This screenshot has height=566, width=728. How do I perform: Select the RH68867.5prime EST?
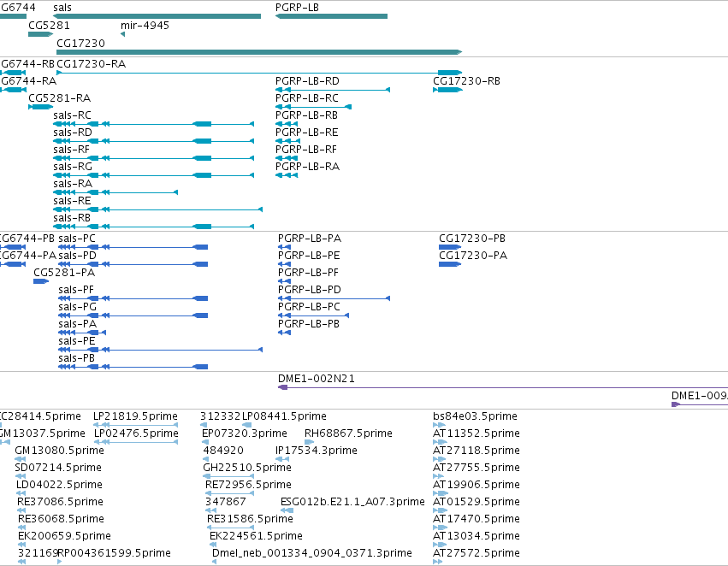[x=309, y=442]
